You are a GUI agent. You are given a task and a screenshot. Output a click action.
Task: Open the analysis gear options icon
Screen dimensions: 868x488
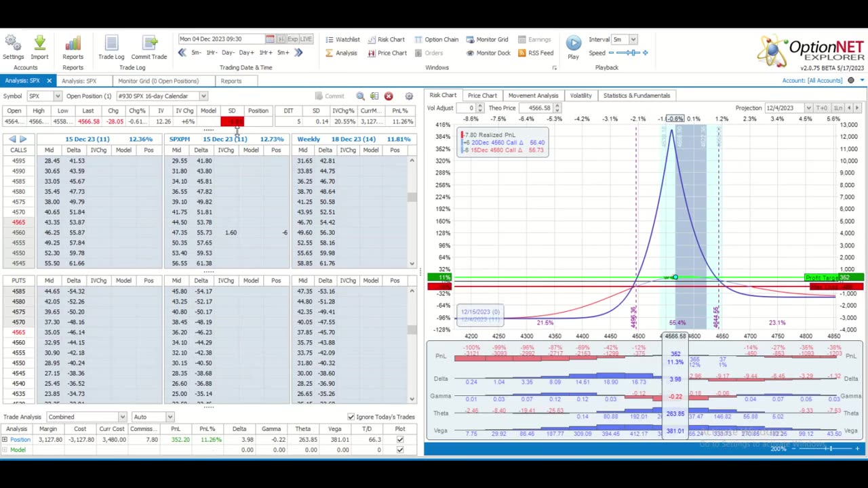click(409, 96)
